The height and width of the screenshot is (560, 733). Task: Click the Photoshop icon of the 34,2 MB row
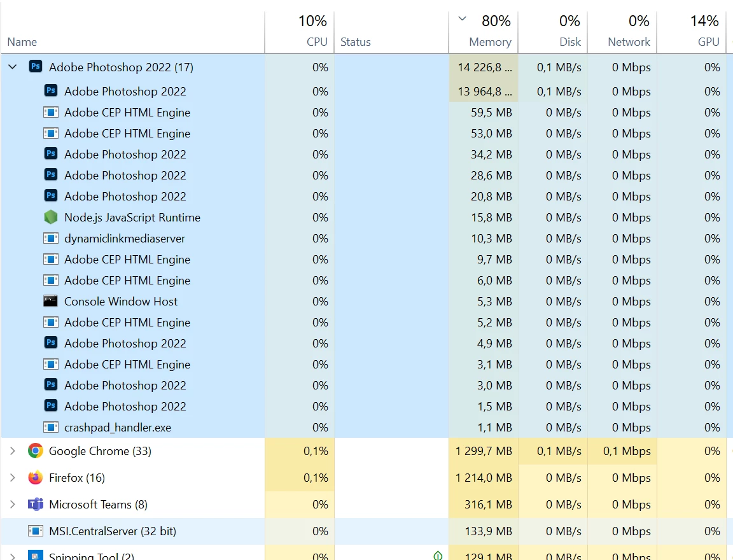pyautogui.click(x=51, y=153)
